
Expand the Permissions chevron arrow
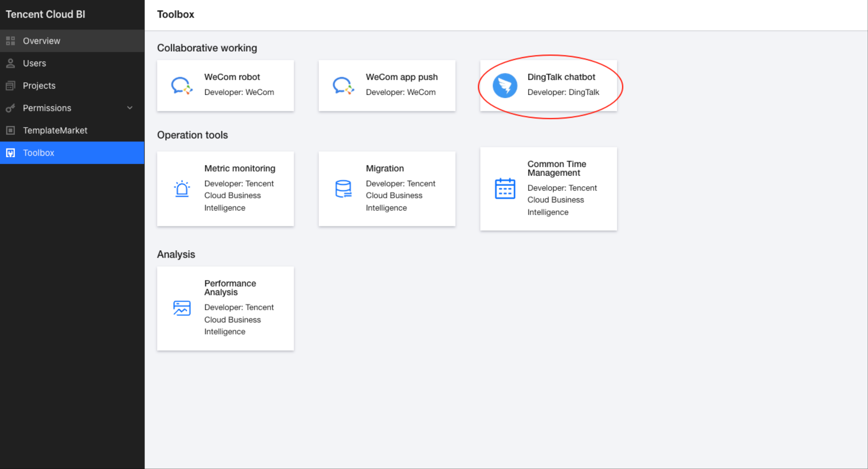(130, 108)
